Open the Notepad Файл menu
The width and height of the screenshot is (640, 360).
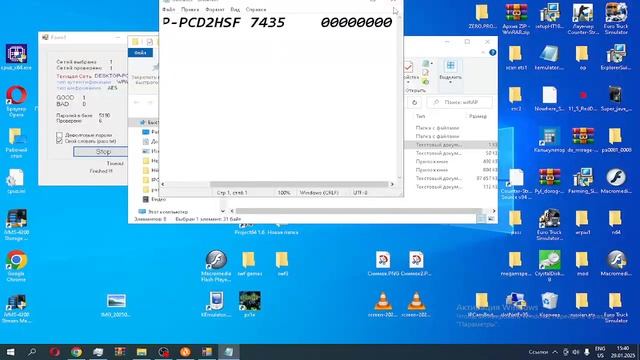[169, 9]
